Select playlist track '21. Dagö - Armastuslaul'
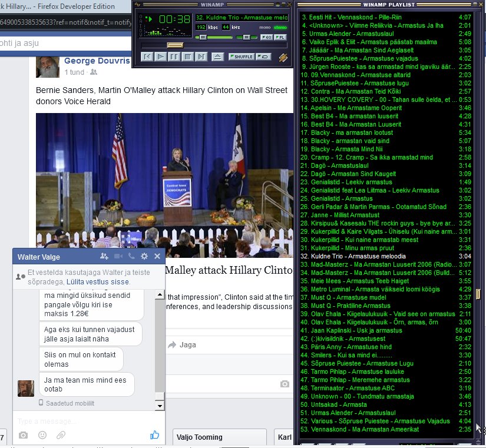This screenshot has height=448, width=486. point(386,165)
